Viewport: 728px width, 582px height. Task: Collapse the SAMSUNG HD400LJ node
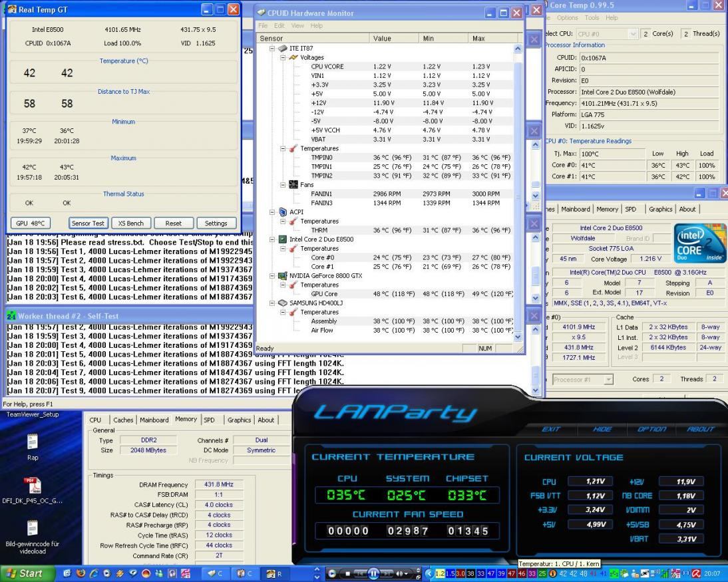pos(273,303)
